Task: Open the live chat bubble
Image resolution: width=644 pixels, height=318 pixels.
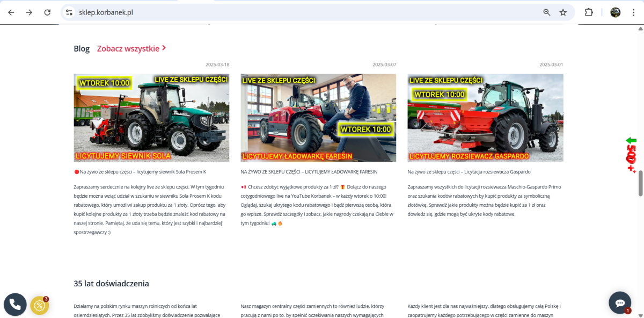Action: pyautogui.click(x=620, y=303)
